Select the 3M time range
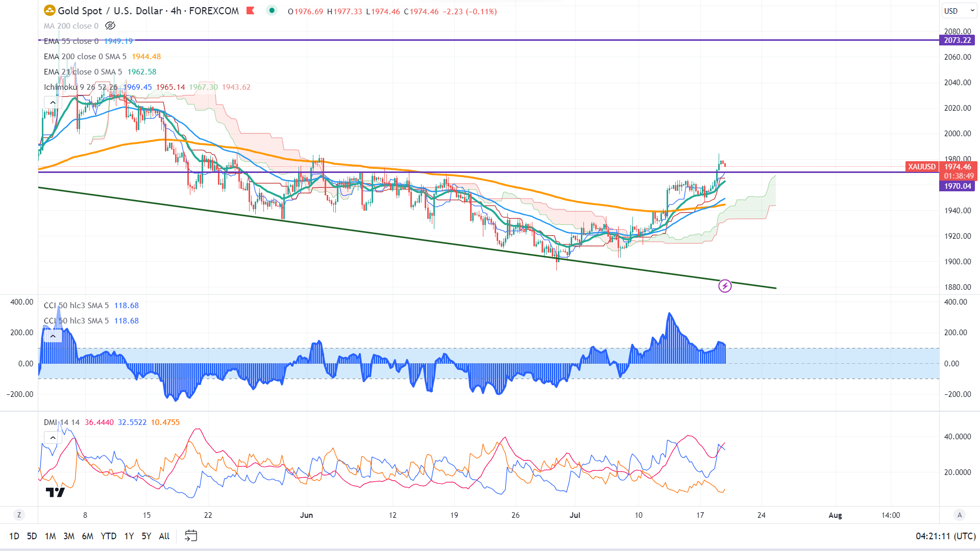The width and height of the screenshot is (980, 551). pyautogui.click(x=69, y=536)
